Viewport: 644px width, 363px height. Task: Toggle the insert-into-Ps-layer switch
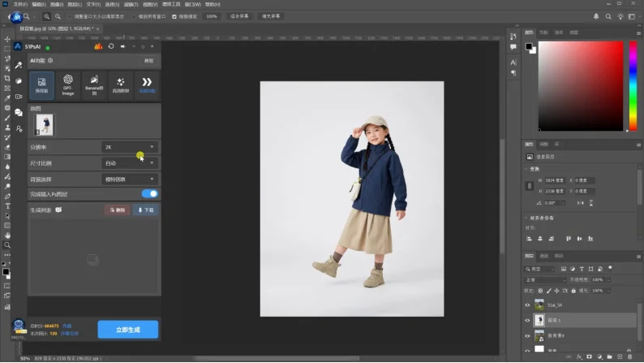[x=149, y=193]
